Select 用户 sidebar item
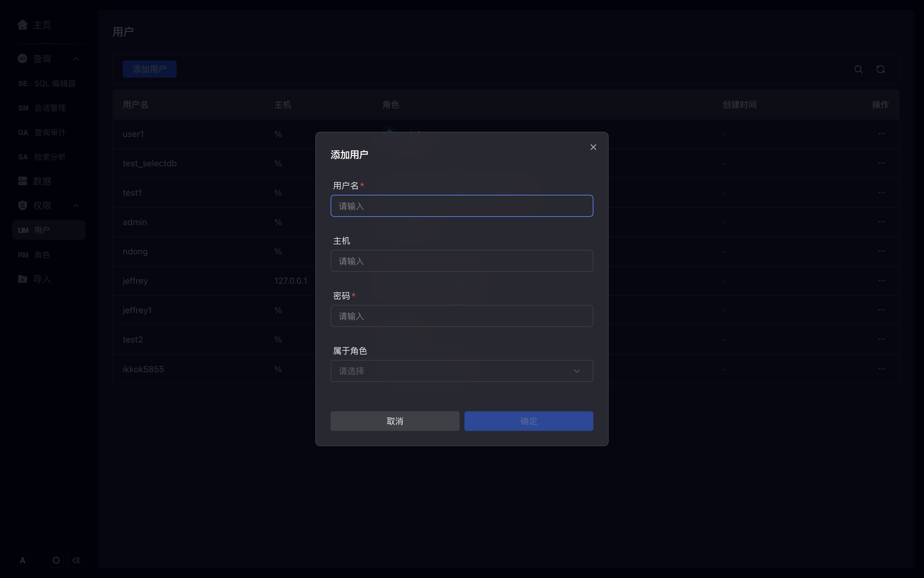 (49, 230)
